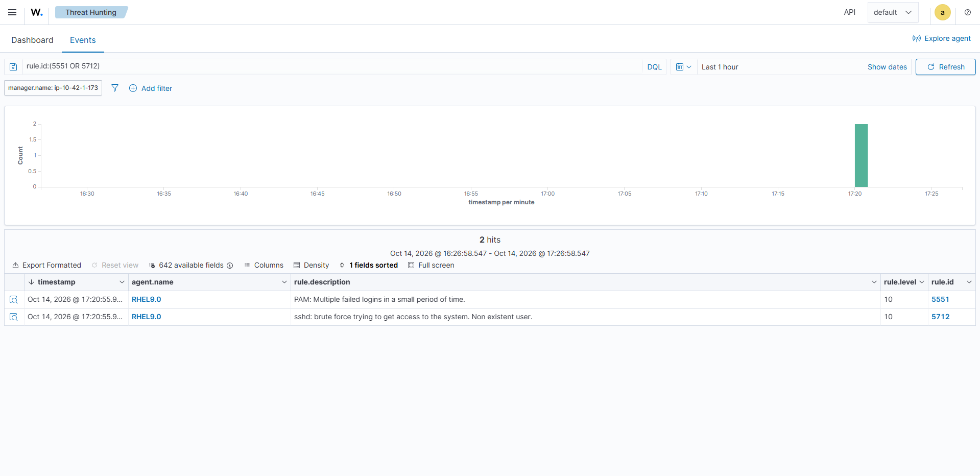The width and height of the screenshot is (980, 476).
Task: Click the Last 1 hour time range
Action: pos(720,67)
